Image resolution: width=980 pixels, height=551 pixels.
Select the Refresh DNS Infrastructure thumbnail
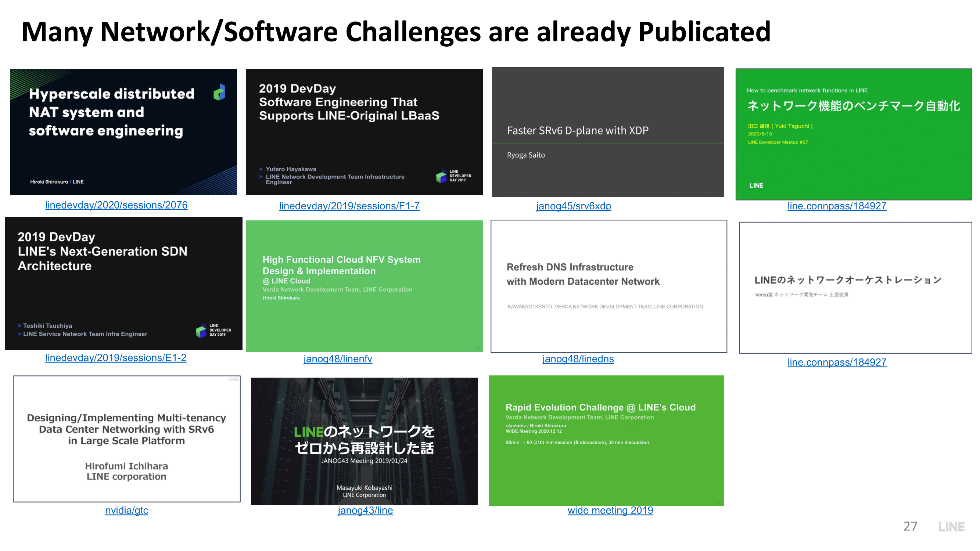[609, 287]
